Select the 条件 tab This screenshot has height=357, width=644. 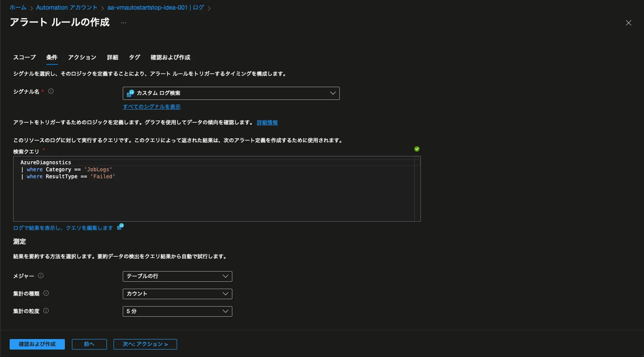(52, 57)
